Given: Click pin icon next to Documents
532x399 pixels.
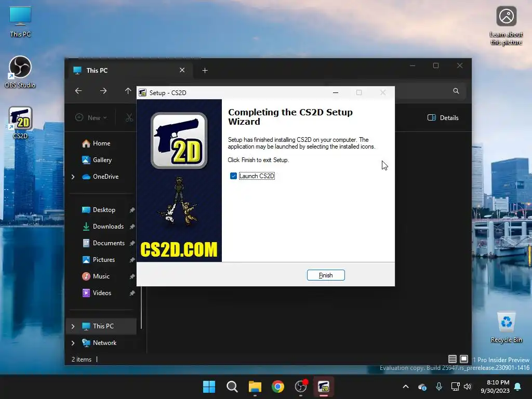Looking at the screenshot, I should pyautogui.click(x=132, y=243).
